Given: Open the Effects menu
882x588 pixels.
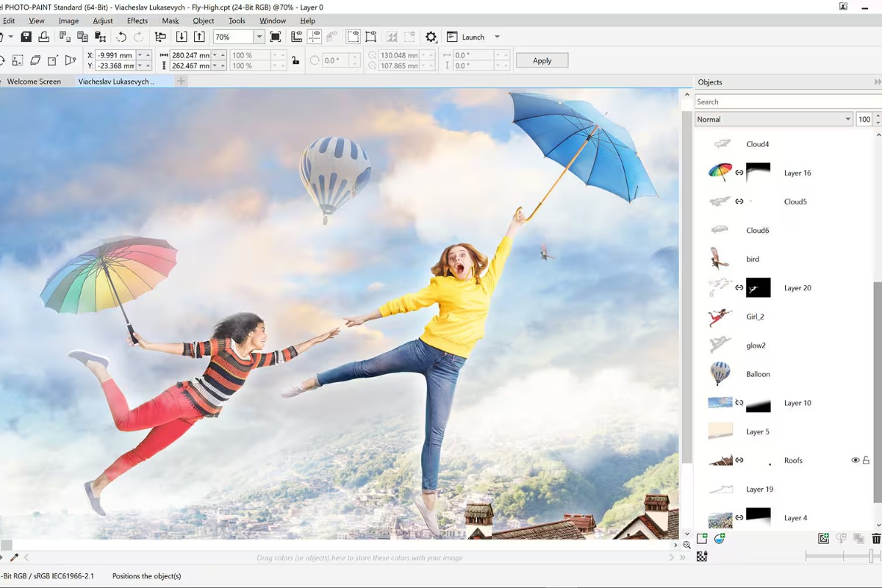Looking at the screenshot, I should [x=137, y=21].
